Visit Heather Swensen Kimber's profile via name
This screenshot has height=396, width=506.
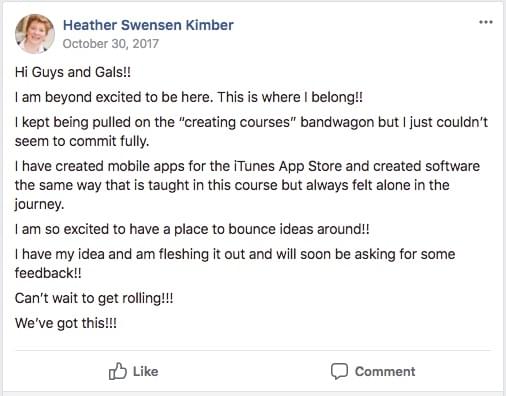tap(148, 25)
